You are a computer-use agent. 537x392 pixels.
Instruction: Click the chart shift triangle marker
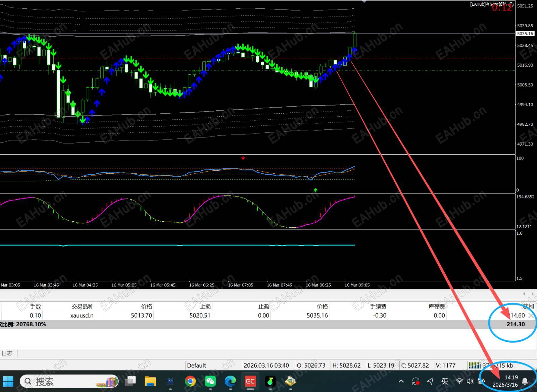pyautogui.click(x=364, y=2)
